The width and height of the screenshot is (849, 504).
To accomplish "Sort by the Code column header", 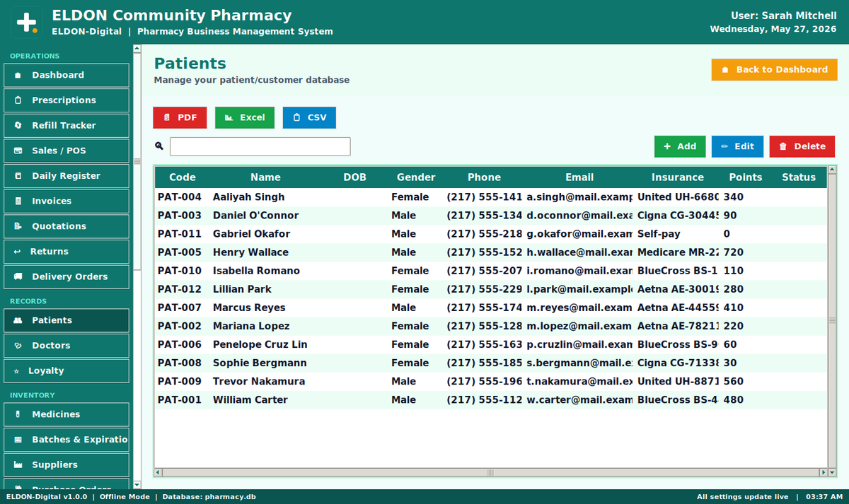I will tap(183, 177).
